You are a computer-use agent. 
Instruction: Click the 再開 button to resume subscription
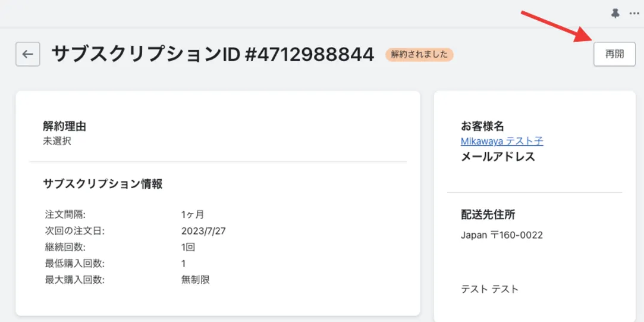(614, 54)
